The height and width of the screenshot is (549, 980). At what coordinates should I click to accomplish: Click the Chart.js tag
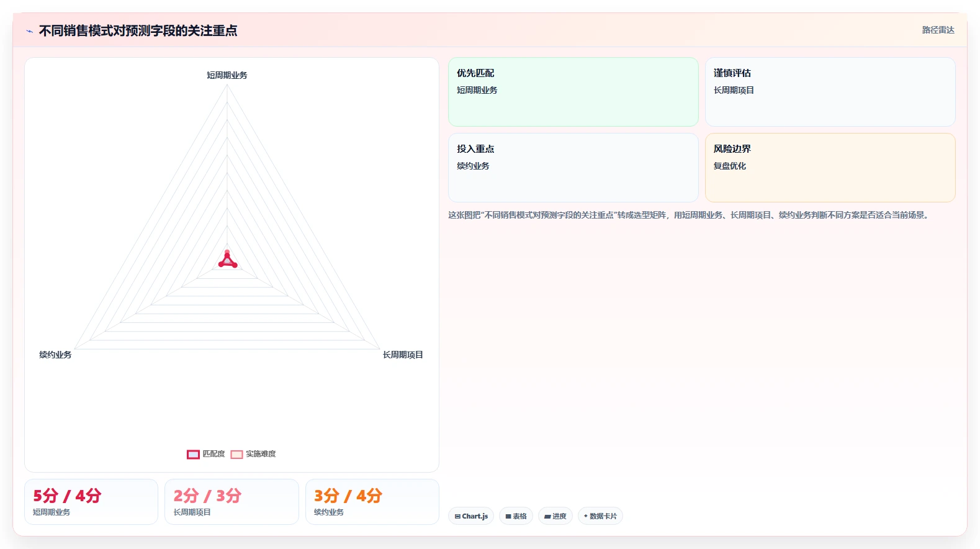471,516
